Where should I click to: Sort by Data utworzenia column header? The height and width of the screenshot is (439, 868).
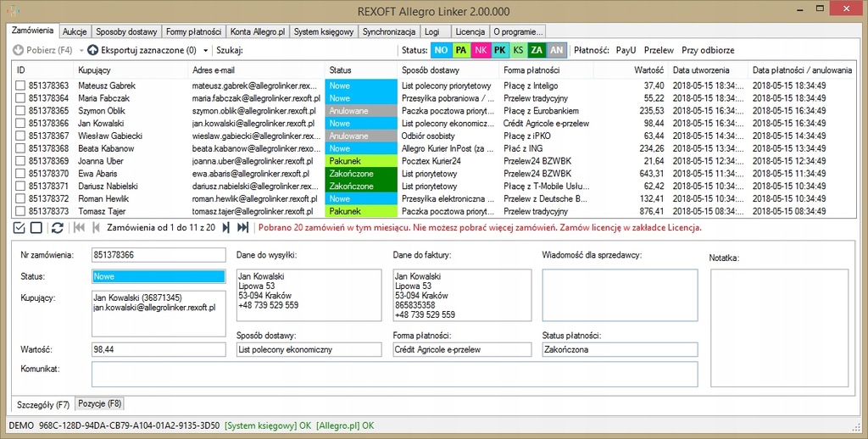pyautogui.click(x=707, y=70)
